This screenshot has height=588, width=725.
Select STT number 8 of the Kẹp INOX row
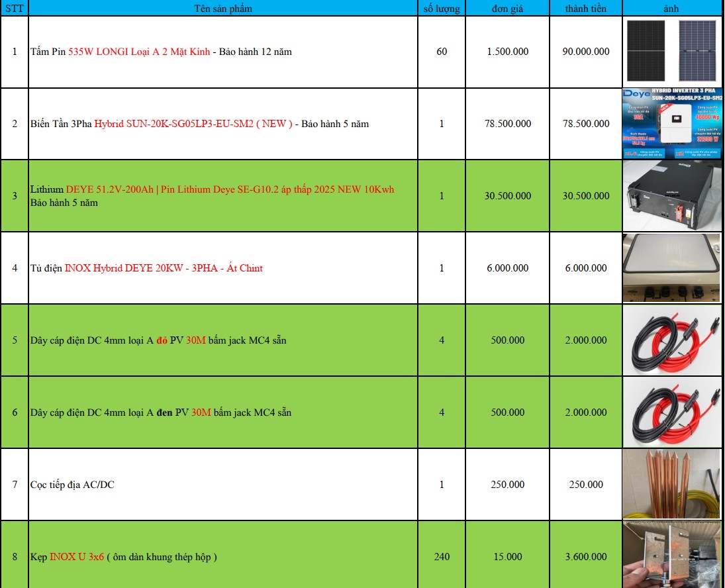[x=15, y=557]
